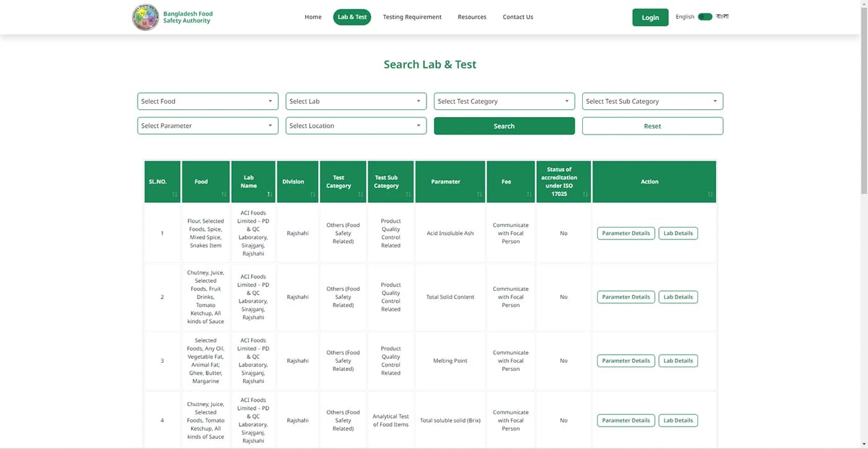Open the Select Parameter dropdown
Viewport: 868px width, 449px height.
pyautogui.click(x=208, y=126)
